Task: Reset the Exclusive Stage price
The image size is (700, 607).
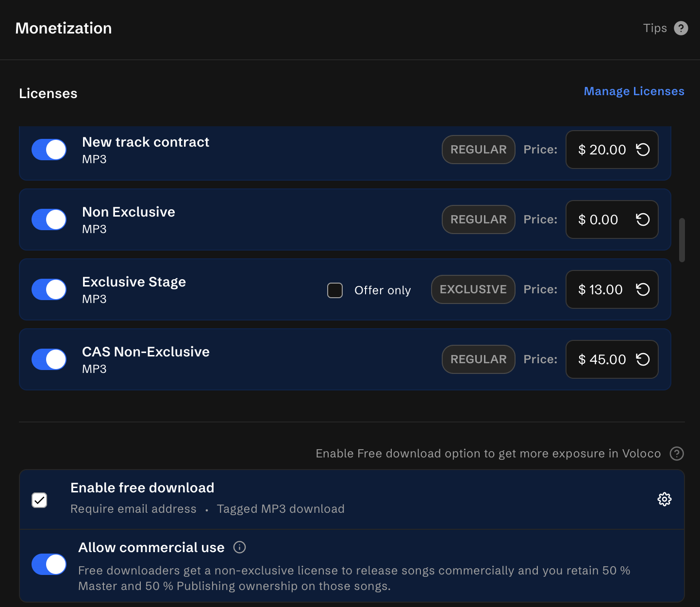Action: 643,289
